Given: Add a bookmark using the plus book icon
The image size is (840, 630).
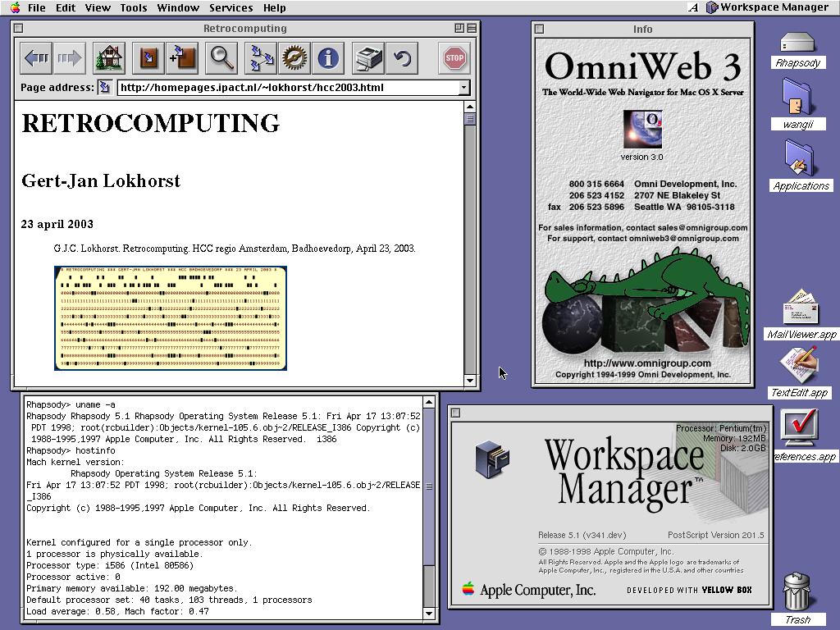Looking at the screenshot, I should pos(182,58).
